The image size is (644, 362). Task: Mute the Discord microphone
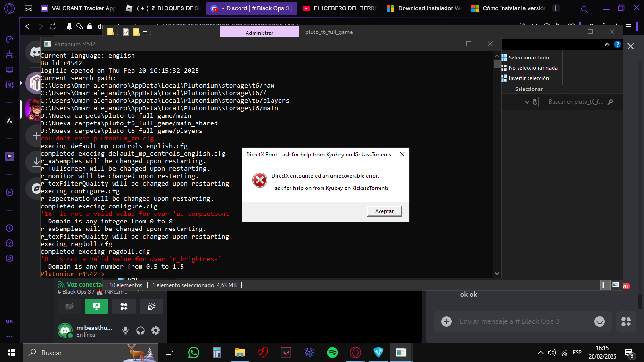(125, 330)
